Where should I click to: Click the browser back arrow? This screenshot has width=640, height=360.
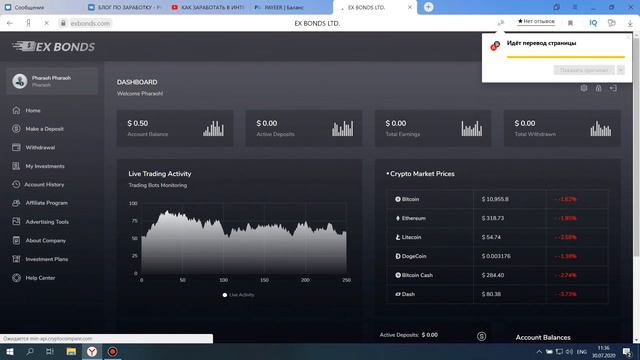pos(10,23)
